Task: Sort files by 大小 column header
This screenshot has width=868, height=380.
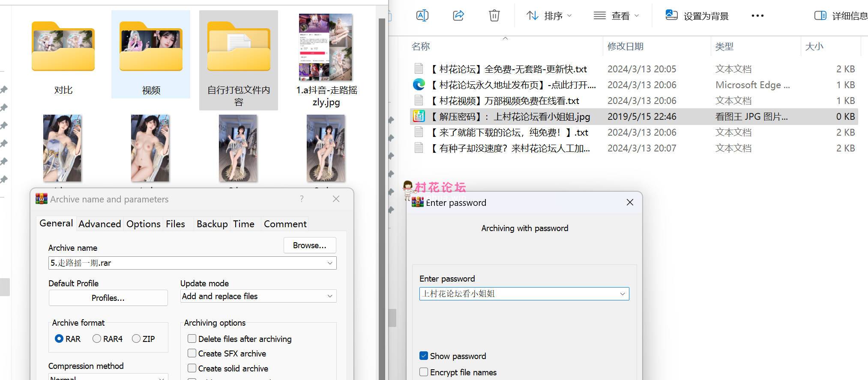Action: click(x=814, y=46)
